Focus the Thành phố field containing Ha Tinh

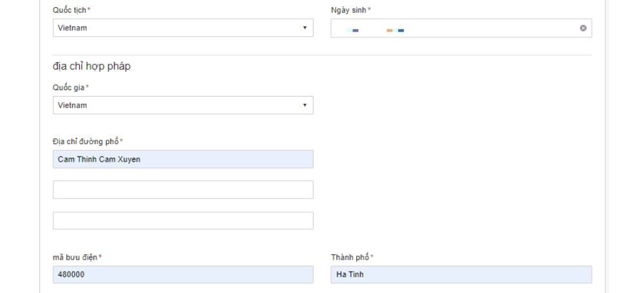click(x=461, y=275)
